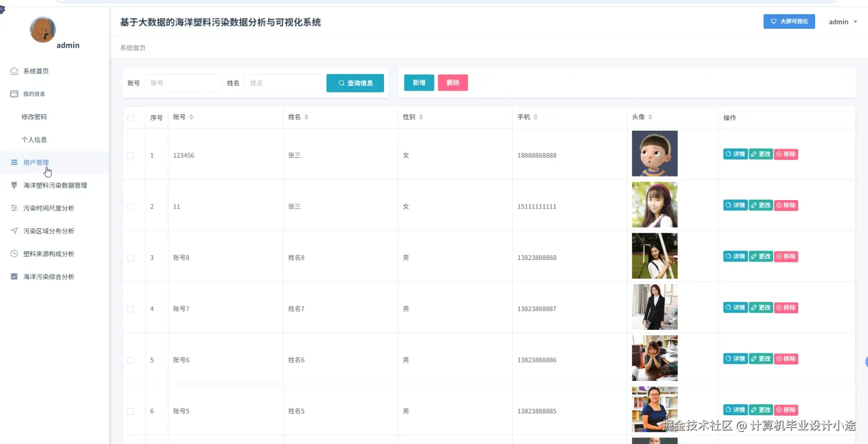Screen dimensions: 868x444
Task: Sort the 姓名 column using its sort arrows
Action: 306,117
